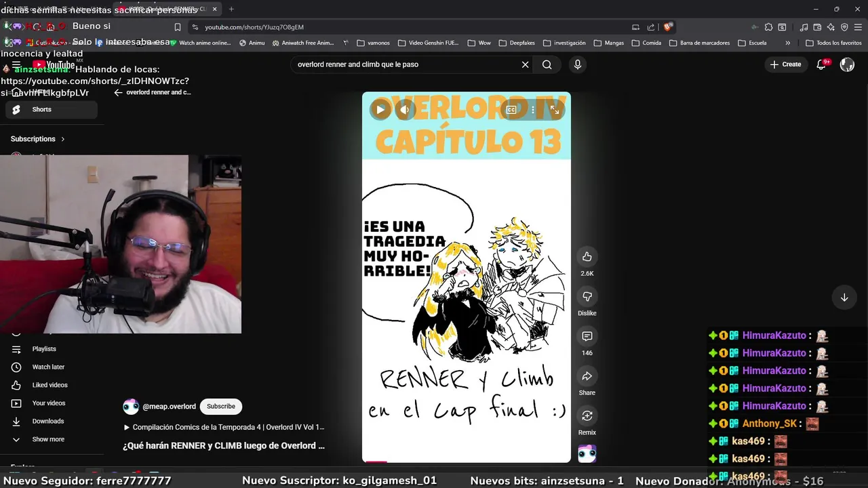This screenshot has width=868, height=488.
Task: Open the Leo AI sparkle icon
Action: point(831,27)
